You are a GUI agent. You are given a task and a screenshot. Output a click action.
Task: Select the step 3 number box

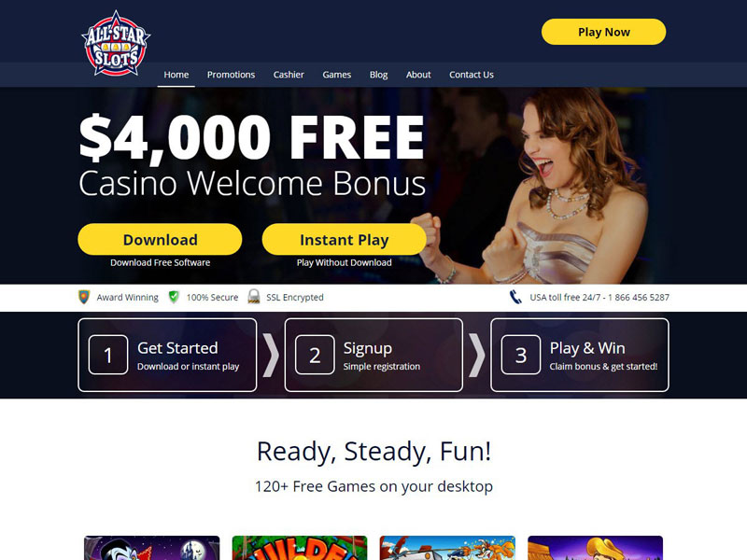(521, 355)
